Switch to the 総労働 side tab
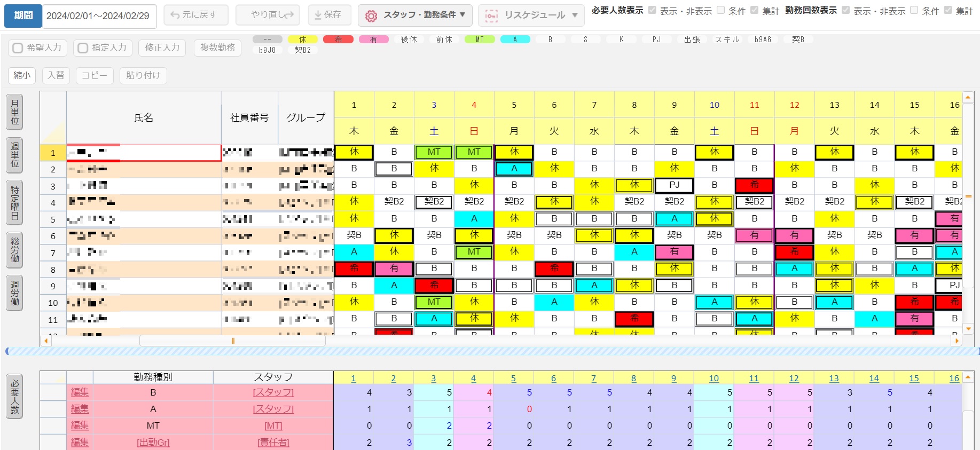Viewport: 980px width, 450px height. [x=14, y=250]
